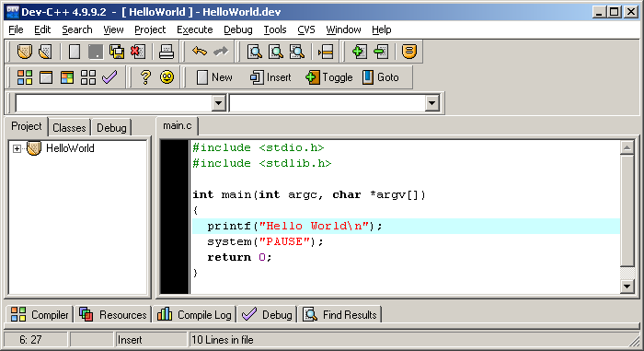The image size is (644, 351).
Task: Click the system("PAUSE"); code line
Action: pos(265,241)
